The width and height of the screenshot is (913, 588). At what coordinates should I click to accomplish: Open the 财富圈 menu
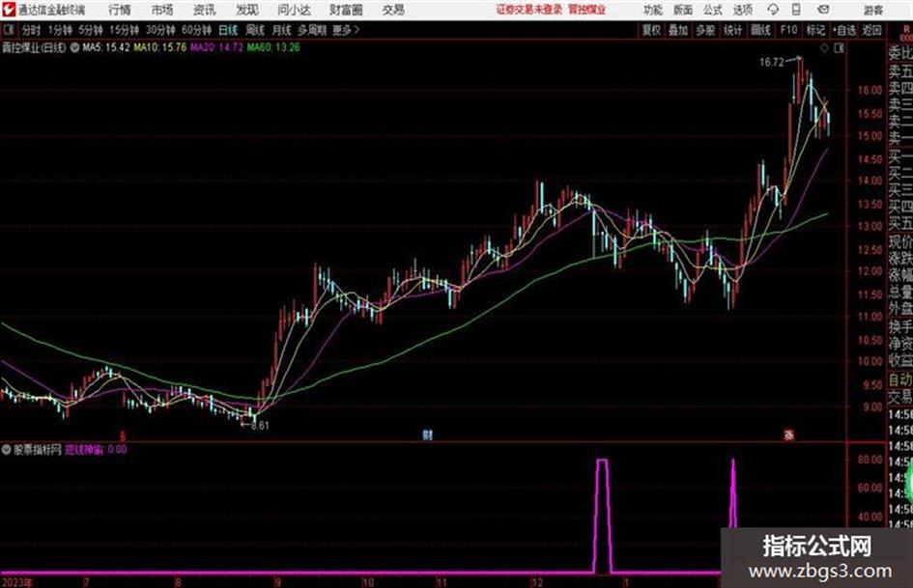pyautogui.click(x=346, y=10)
